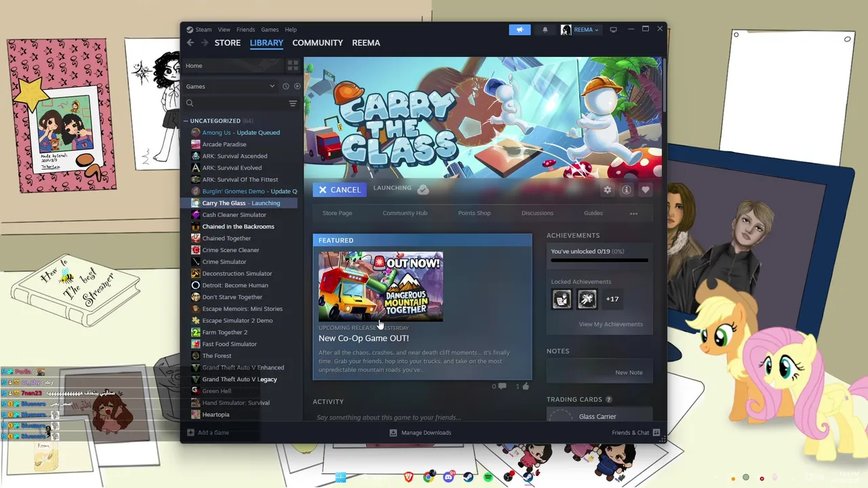
Task: Click Add a Game
Action: pyautogui.click(x=208, y=432)
